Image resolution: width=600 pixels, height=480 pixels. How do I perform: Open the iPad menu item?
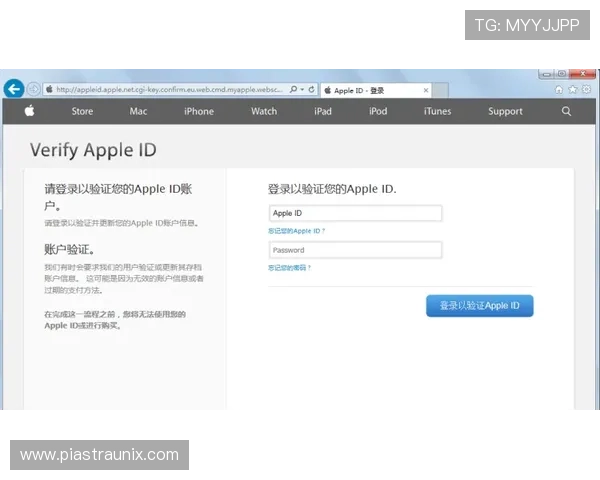[x=323, y=111]
